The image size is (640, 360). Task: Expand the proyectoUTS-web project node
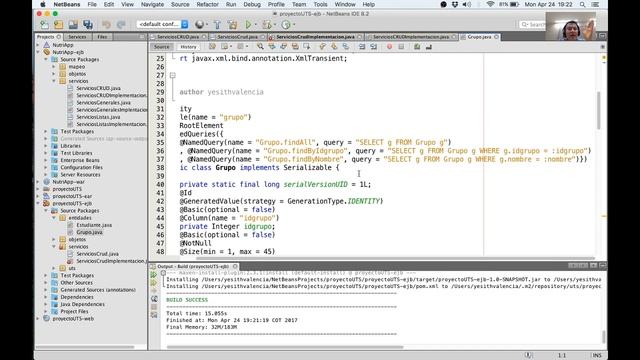(38, 319)
